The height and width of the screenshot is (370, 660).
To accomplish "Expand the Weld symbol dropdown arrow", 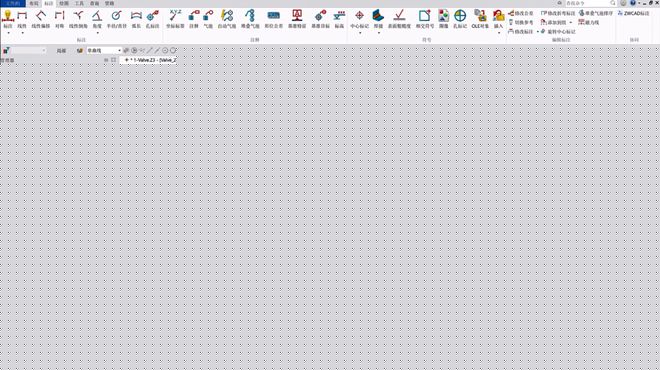I will 378,33.
